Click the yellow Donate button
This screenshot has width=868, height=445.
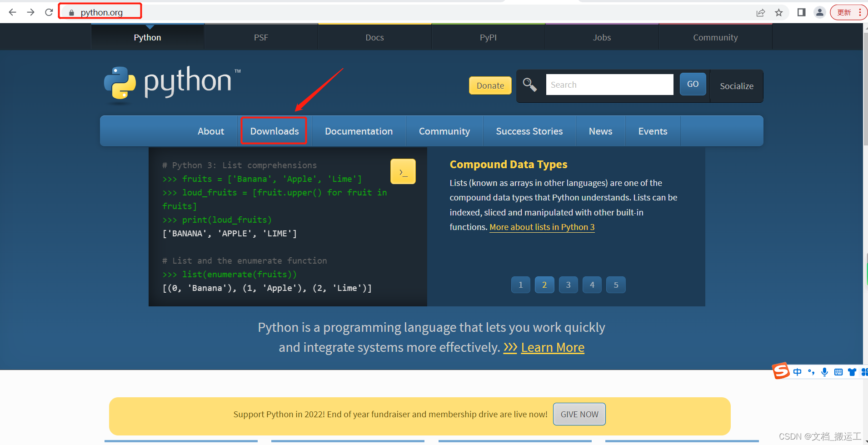(490, 85)
